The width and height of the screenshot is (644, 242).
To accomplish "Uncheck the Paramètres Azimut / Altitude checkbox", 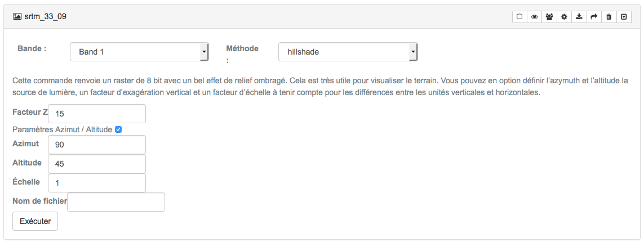I will tap(118, 129).
